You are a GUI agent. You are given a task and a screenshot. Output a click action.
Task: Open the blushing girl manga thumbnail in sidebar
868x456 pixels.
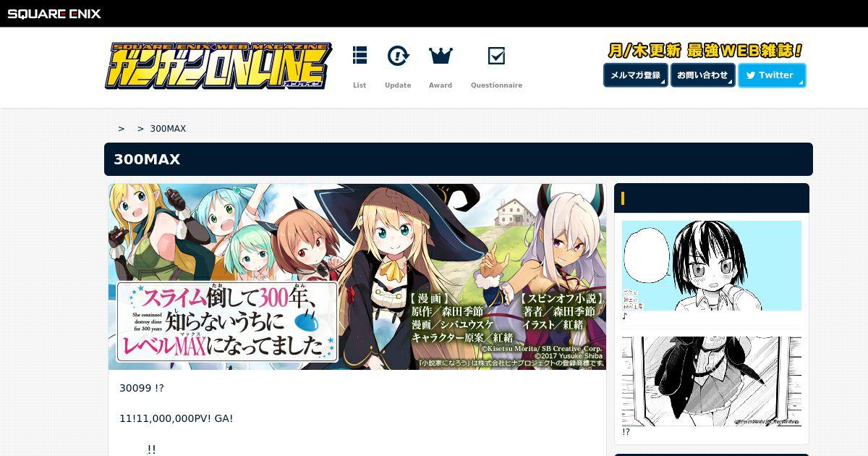(712, 266)
